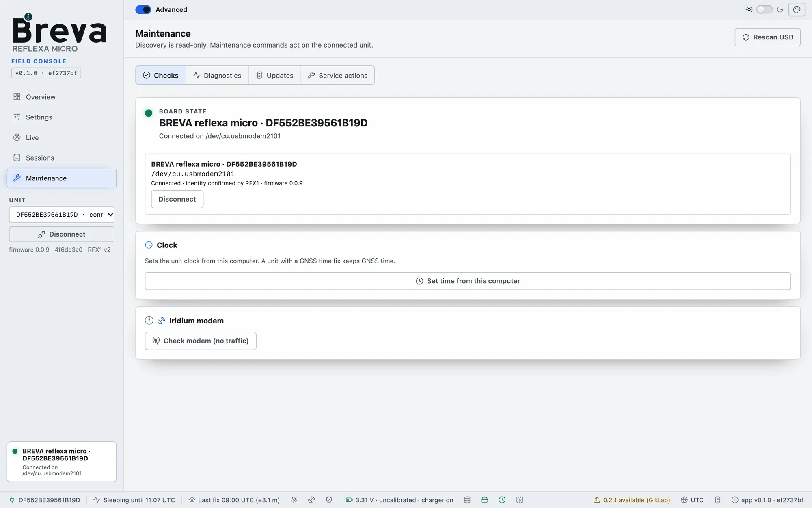Click the database icon in status bar
812x508 pixels.
click(x=467, y=500)
